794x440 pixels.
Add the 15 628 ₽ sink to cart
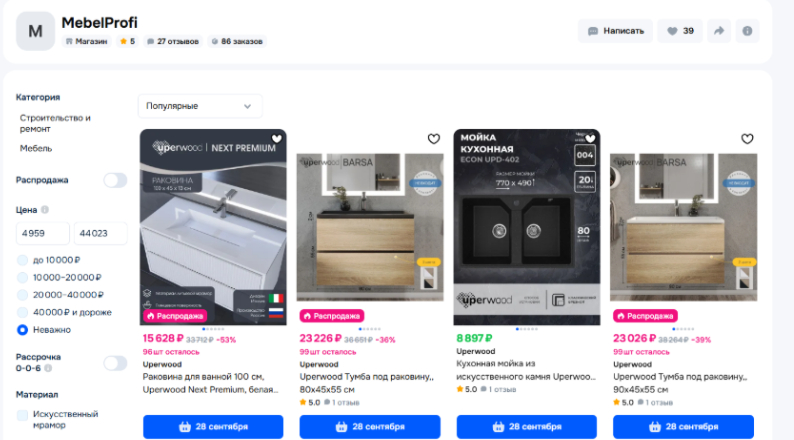(x=213, y=427)
